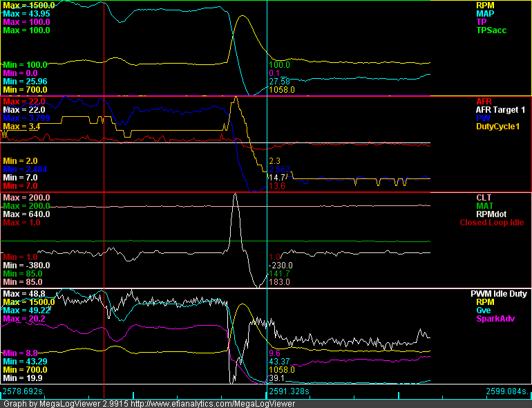
Task: Click the 'Min = 43.29' scale label
Action: click(x=25, y=362)
